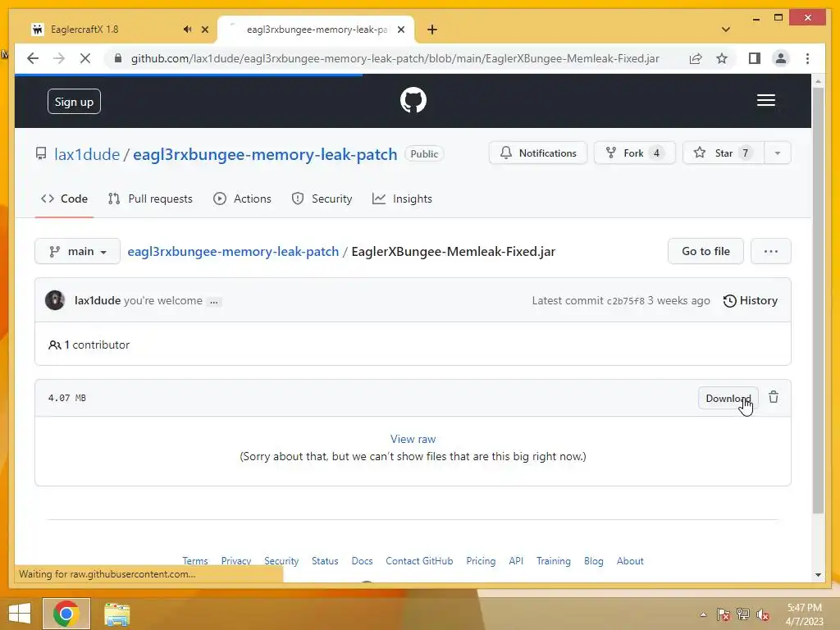Click eagl3rxbungee-memory-leak-patch breadcrumb link
Viewport: 840px width, 630px height.
point(233,251)
